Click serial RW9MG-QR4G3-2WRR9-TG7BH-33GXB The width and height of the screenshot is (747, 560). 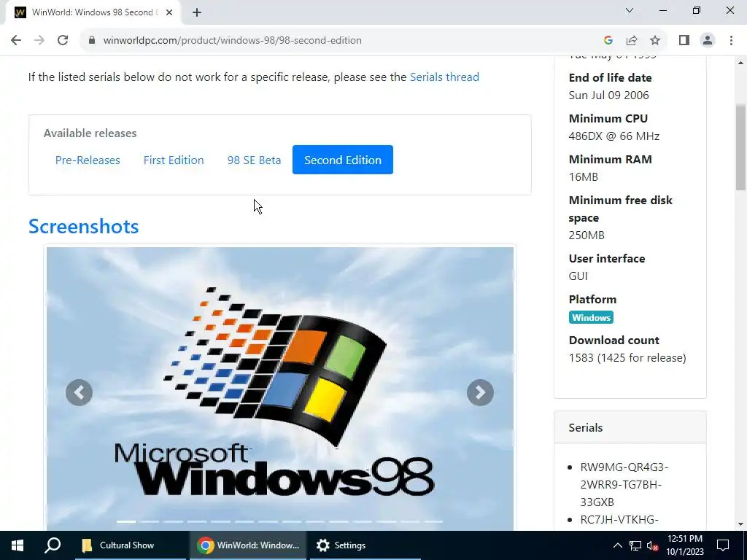pos(624,484)
